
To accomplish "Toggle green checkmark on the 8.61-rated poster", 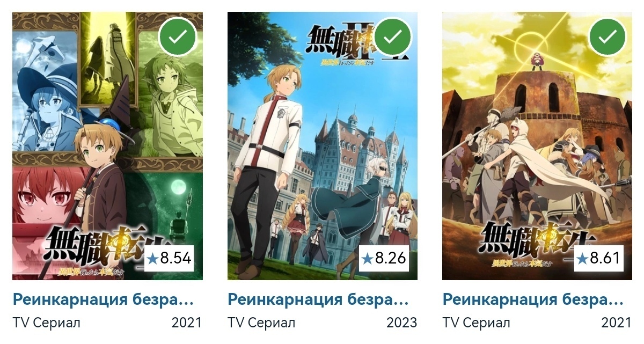I will [x=608, y=37].
